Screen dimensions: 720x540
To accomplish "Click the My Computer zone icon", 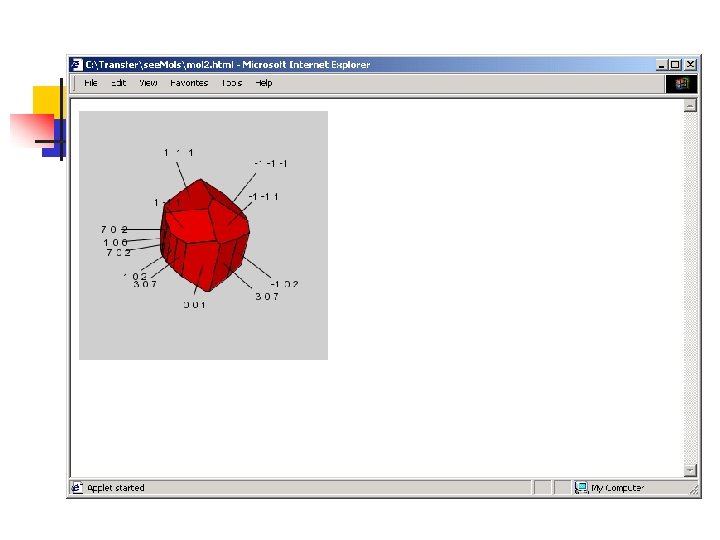I will 581,487.
